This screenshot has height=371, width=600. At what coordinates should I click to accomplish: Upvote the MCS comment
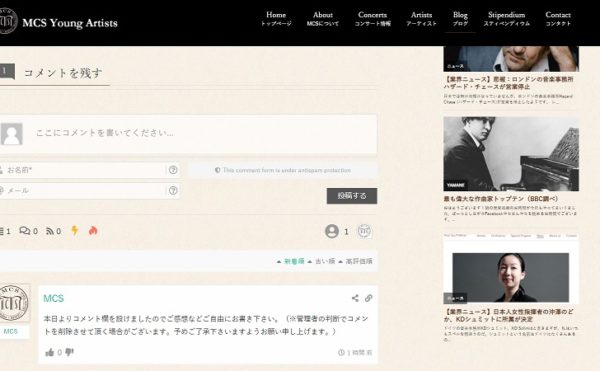coord(50,352)
